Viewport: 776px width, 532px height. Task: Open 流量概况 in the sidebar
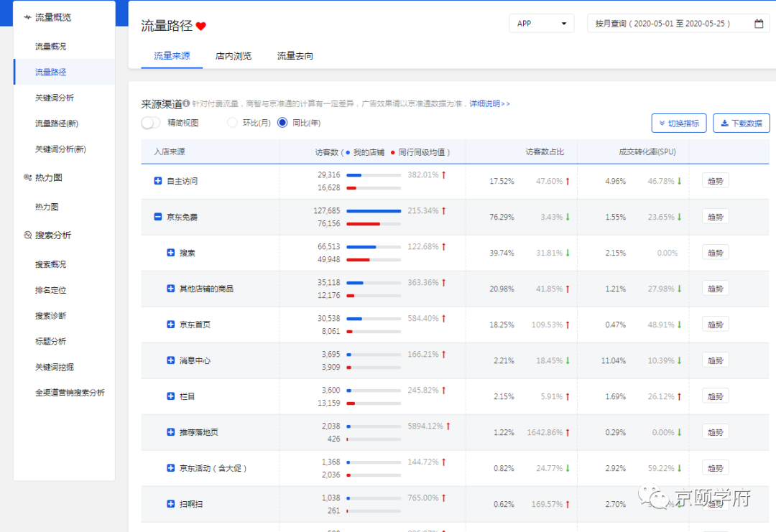click(50, 47)
